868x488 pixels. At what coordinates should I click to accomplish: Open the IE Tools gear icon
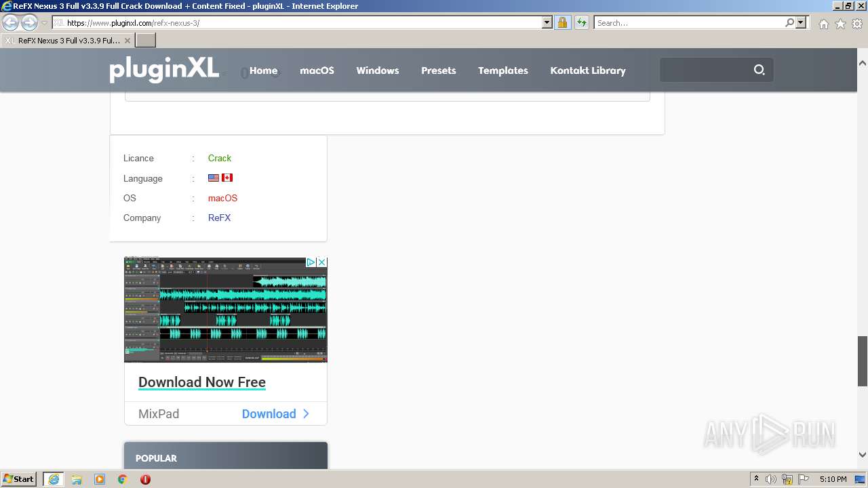[857, 24]
